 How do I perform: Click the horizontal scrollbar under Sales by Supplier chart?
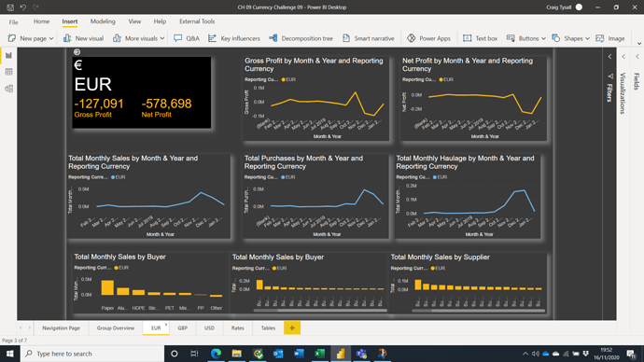coord(479,311)
